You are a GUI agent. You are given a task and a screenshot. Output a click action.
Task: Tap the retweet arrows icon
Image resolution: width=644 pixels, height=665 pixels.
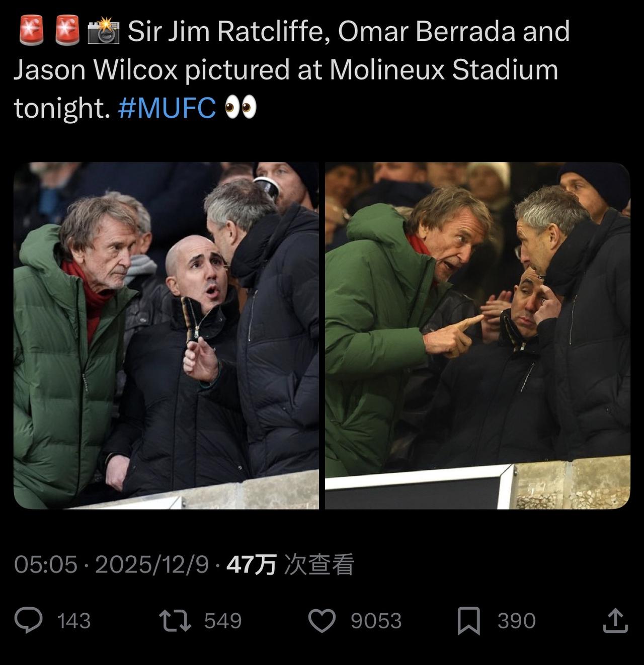175,620
